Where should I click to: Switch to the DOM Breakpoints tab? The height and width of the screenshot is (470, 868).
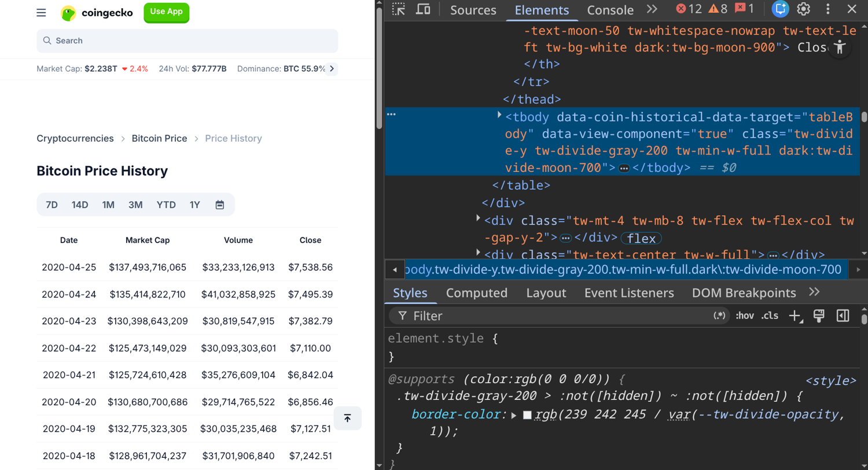pyautogui.click(x=744, y=293)
